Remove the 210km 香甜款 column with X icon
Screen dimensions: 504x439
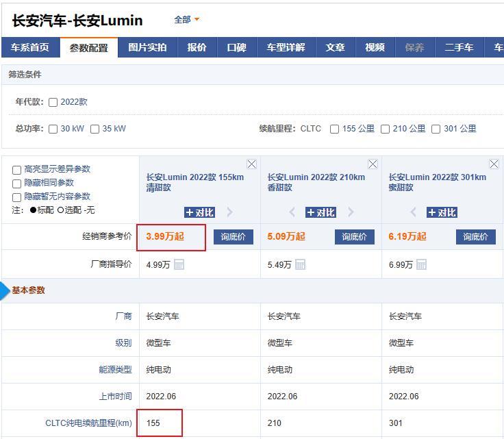373,164
